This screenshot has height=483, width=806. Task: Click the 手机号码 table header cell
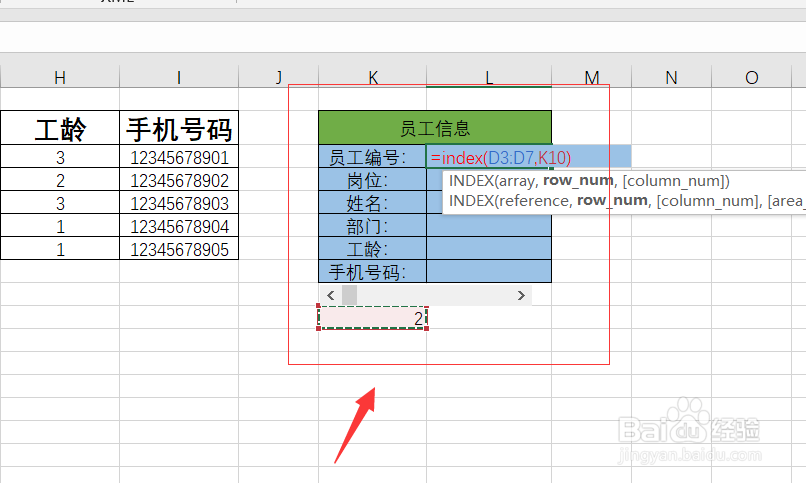coord(179,127)
